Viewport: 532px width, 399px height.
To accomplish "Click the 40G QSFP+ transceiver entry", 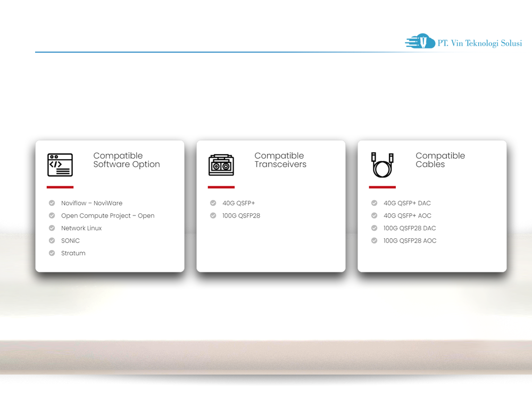I will point(238,203).
